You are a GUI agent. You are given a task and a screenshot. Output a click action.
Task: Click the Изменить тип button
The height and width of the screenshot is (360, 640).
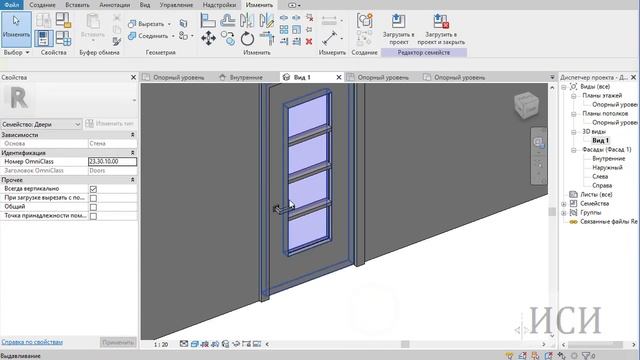pyautogui.click(x=110, y=124)
